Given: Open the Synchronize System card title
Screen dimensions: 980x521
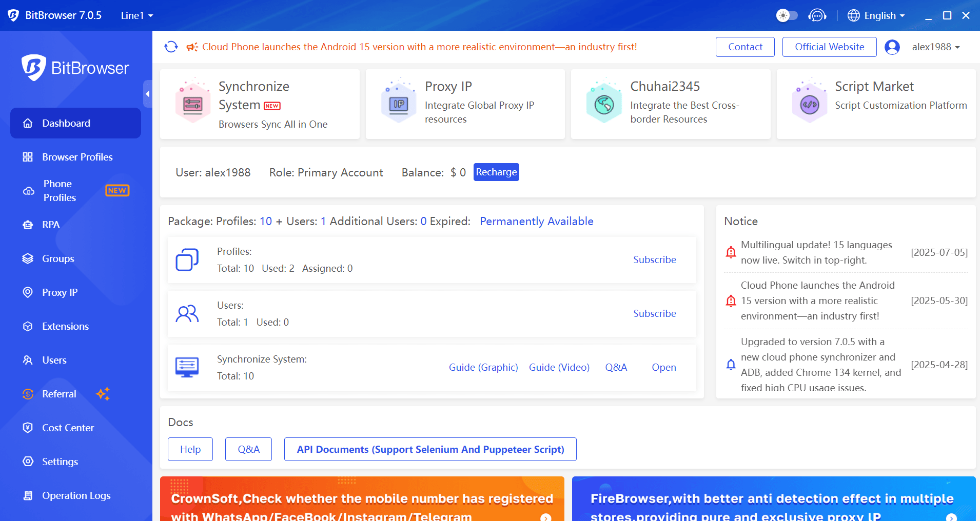Looking at the screenshot, I should tap(254, 95).
